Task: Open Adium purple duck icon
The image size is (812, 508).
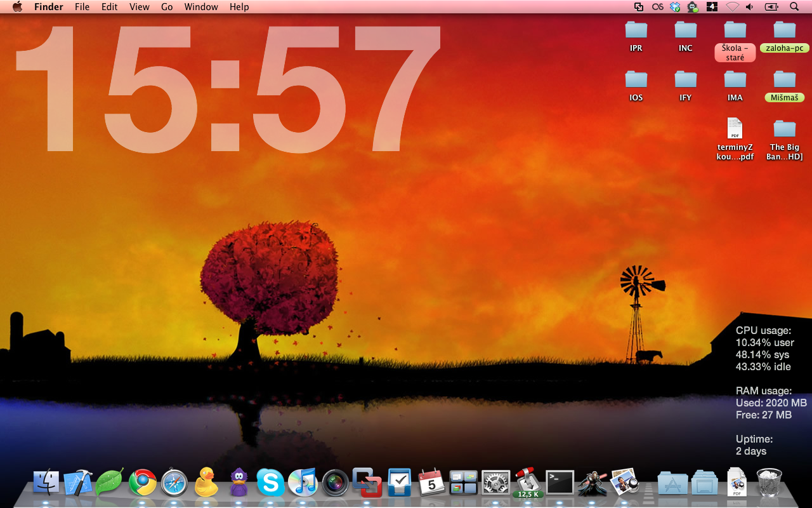Action: click(239, 482)
